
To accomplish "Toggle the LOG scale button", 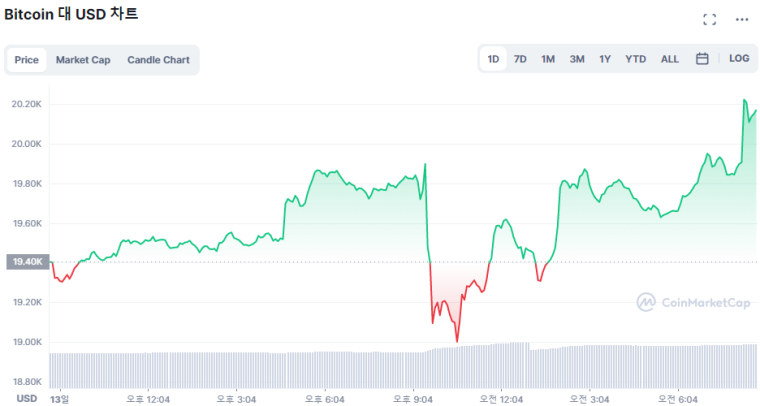I will tap(739, 59).
